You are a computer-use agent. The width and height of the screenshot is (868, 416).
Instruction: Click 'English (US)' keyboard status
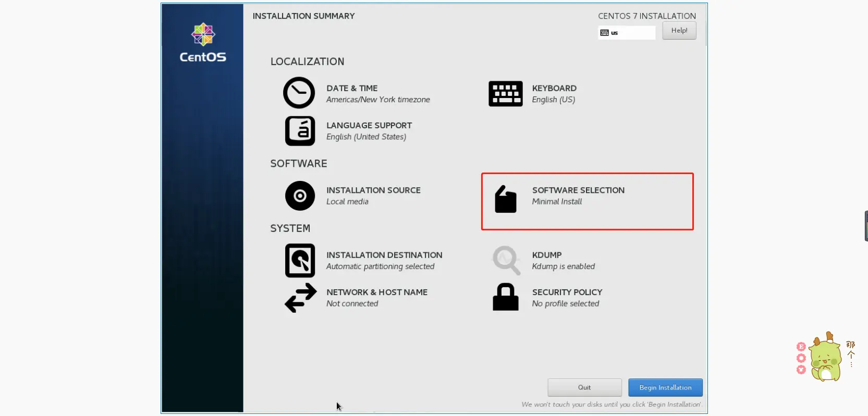tap(553, 100)
